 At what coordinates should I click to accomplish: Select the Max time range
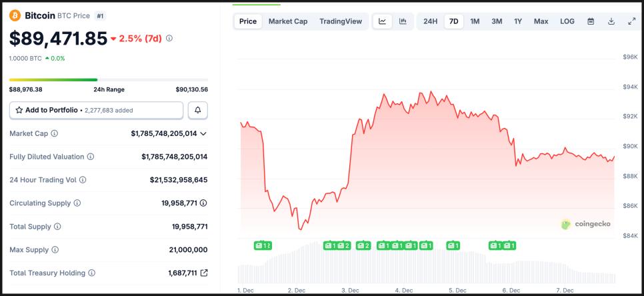point(541,21)
